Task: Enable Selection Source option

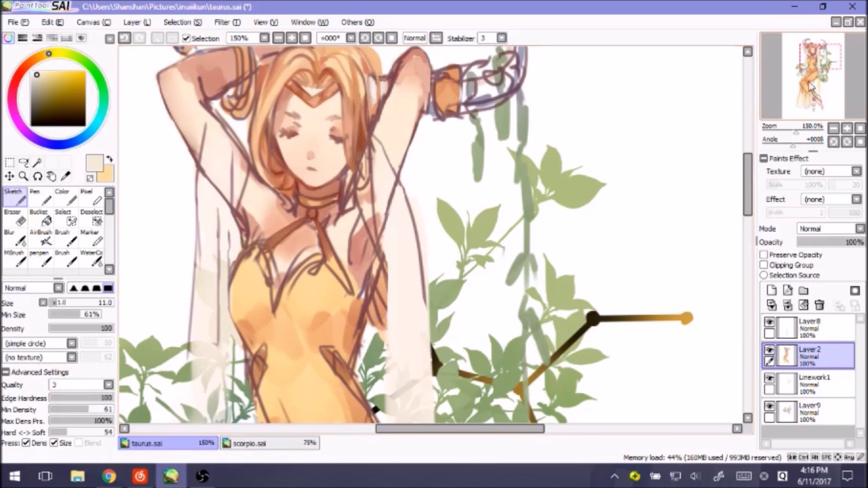Action: point(764,275)
